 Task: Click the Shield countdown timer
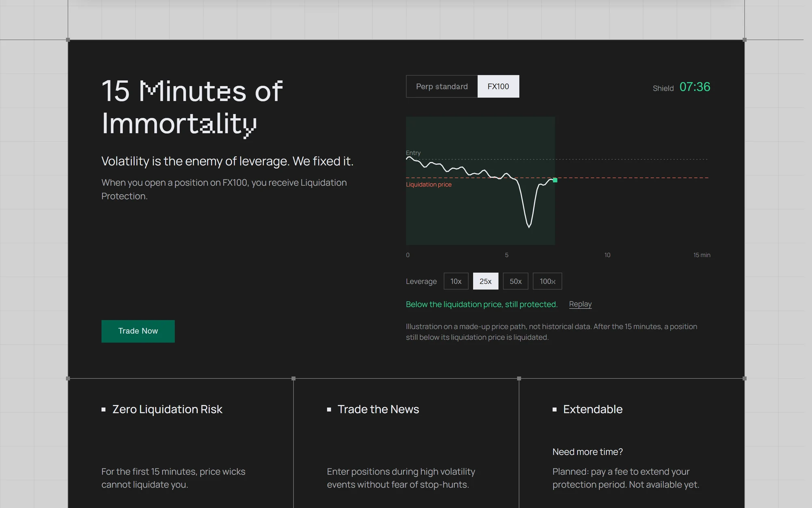coord(695,87)
